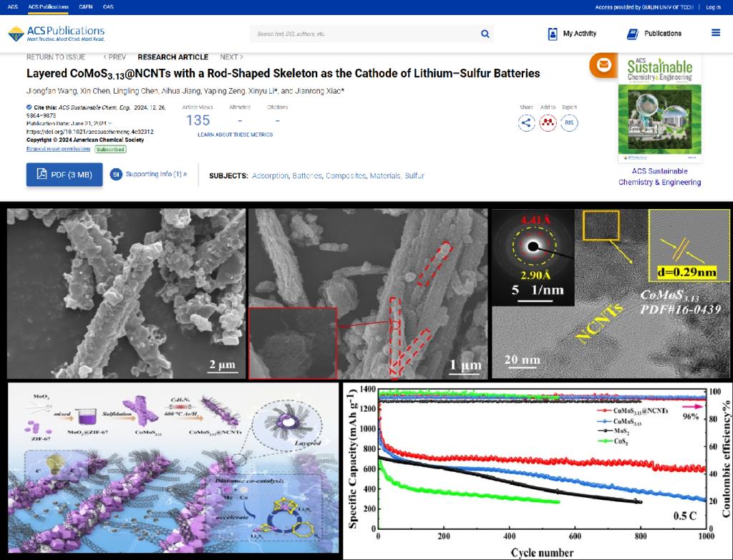Click the search magnifier icon
The width and height of the screenshot is (733, 560).
[485, 34]
